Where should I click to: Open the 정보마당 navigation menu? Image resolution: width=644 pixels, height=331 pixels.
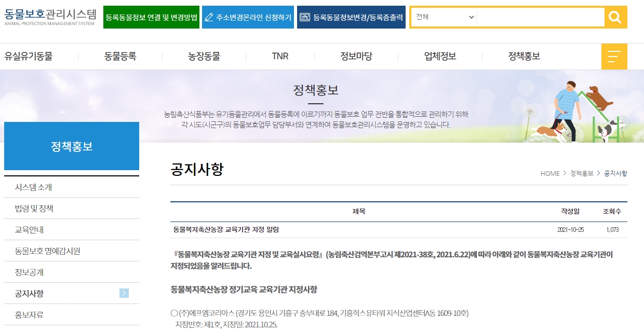pos(356,57)
